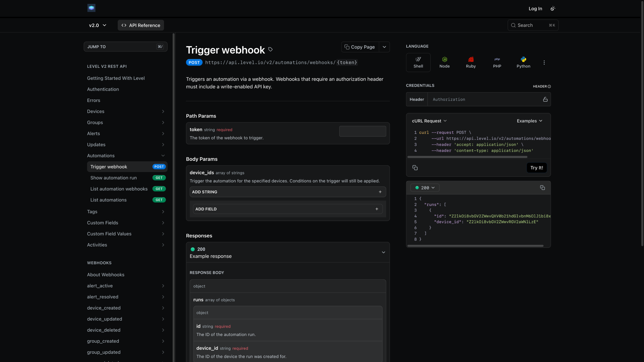Expand the device_updated webhook item
This screenshot has width=644, height=362.
pyautogui.click(x=163, y=319)
